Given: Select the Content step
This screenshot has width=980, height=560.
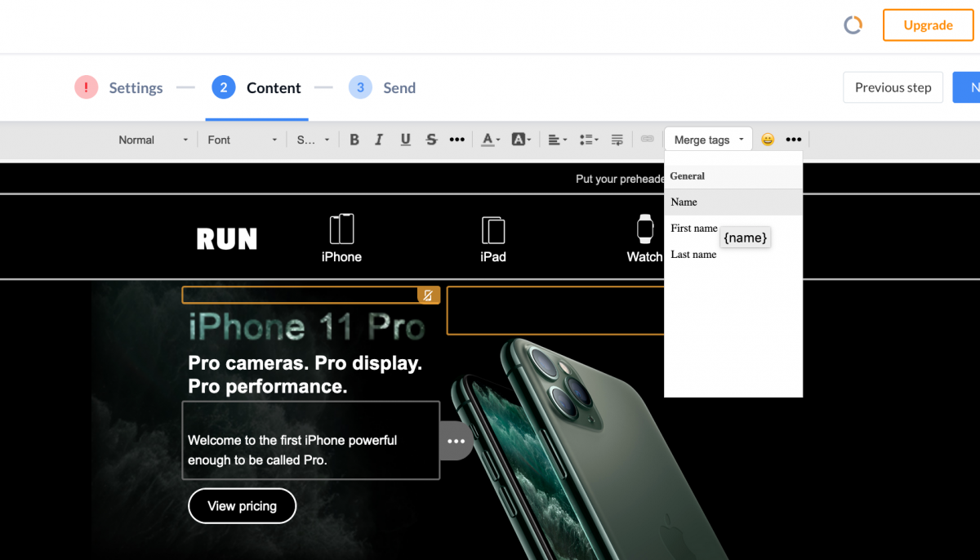Looking at the screenshot, I should coord(256,87).
